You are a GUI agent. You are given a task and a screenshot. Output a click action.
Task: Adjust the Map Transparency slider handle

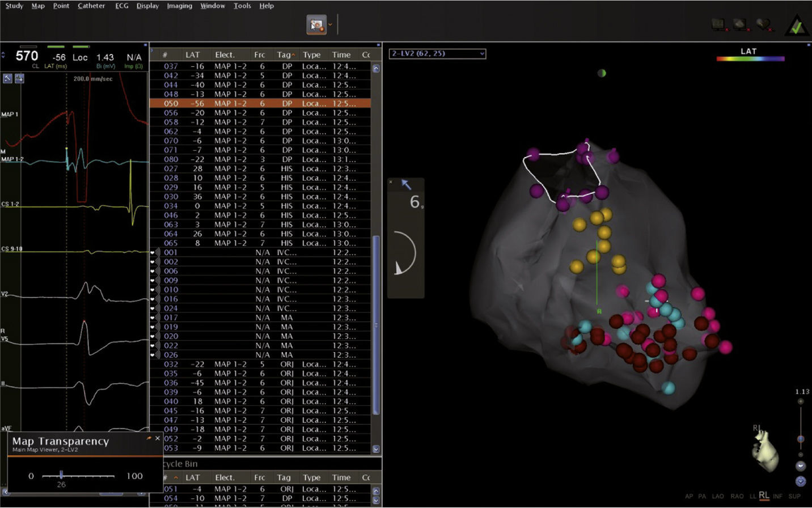(x=61, y=475)
